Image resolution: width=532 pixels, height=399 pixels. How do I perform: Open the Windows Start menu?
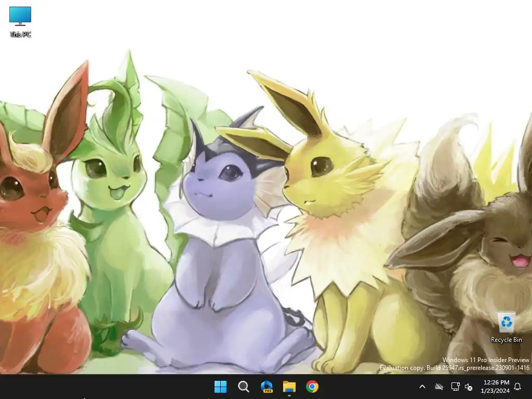tap(220, 387)
